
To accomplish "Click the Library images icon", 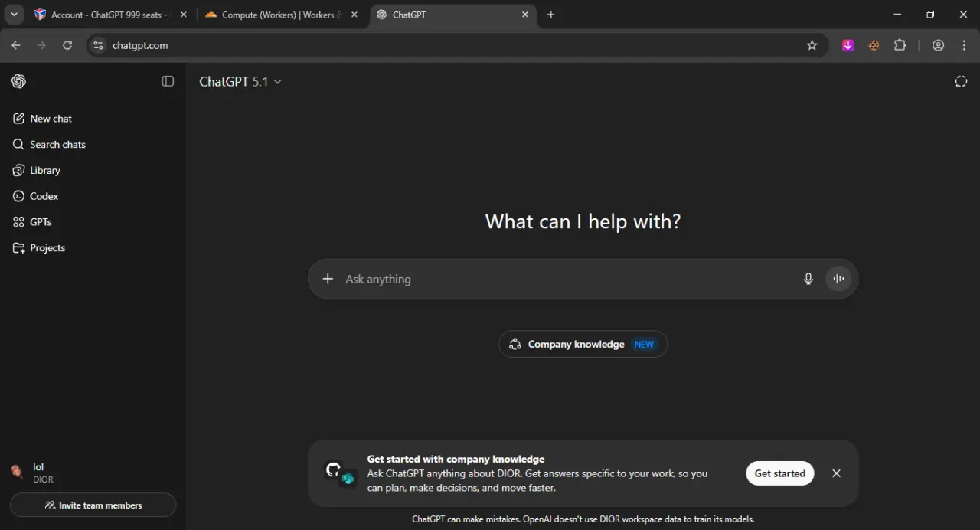I will pyautogui.click(x=18, y=170).
